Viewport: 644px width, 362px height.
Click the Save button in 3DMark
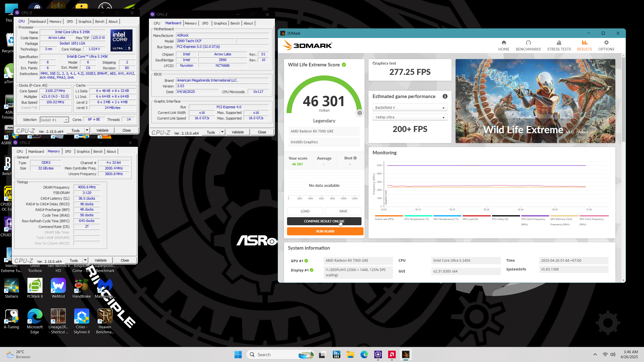tap(343, 211)
